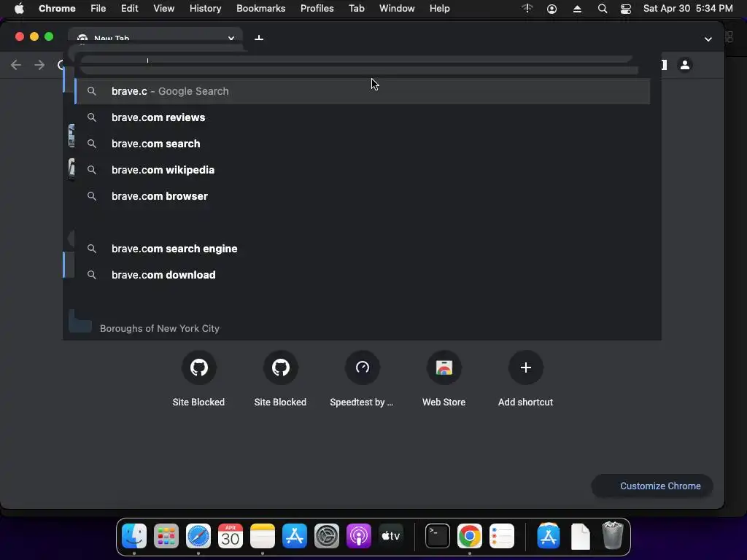Expand the tab search chevron

click(708, 39)
